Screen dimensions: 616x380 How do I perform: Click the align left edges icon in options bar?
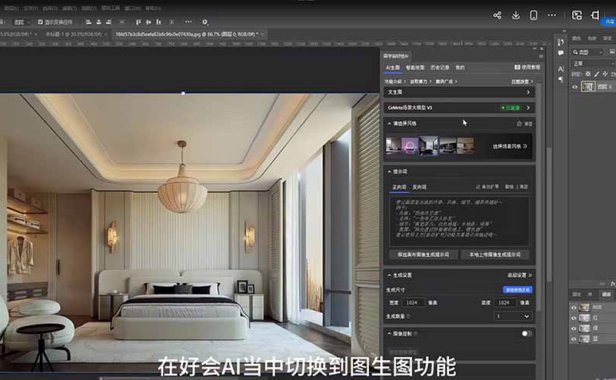click(x=89, y=22)
